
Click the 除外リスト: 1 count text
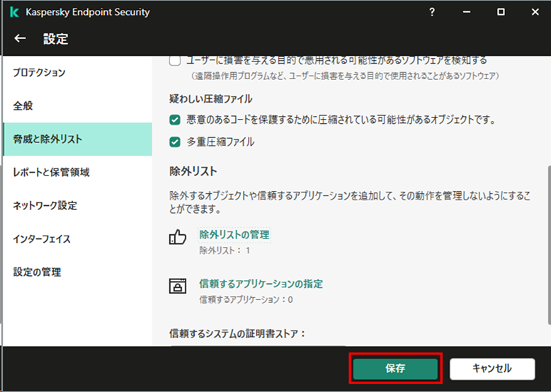tap(225, 250)
